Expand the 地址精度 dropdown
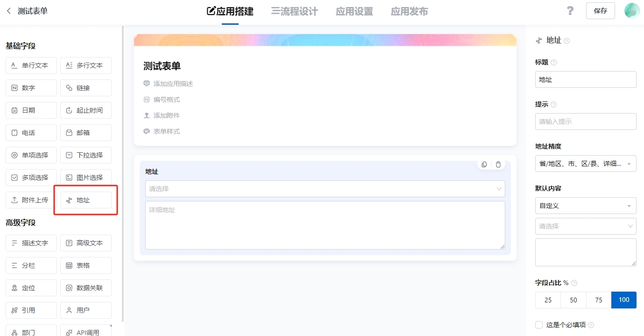Screen dimensions: 644x336 [x=585, y=164]
